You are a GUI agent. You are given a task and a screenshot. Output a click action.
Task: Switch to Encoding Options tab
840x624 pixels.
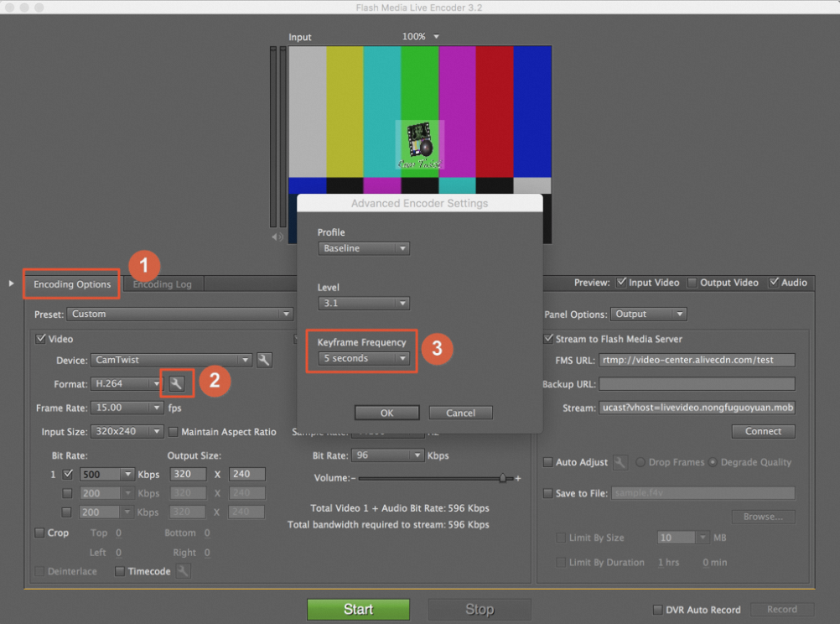(x=72, y=284)
